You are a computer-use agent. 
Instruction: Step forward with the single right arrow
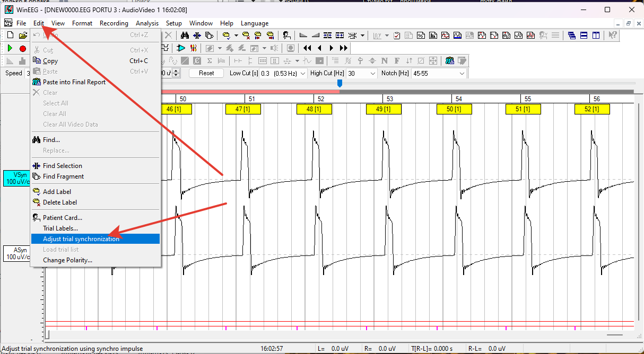[332, 48]
